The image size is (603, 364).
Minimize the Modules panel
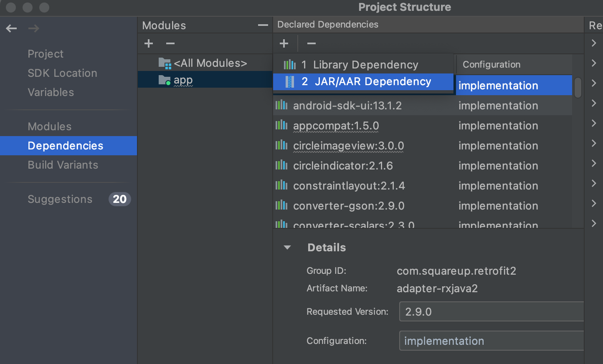[263, 25]
